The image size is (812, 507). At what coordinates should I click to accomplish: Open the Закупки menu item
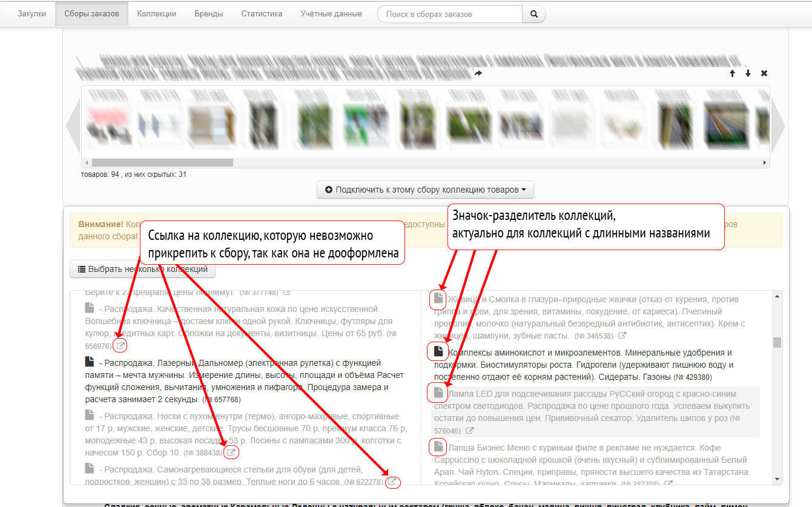[x=31, y=14]
